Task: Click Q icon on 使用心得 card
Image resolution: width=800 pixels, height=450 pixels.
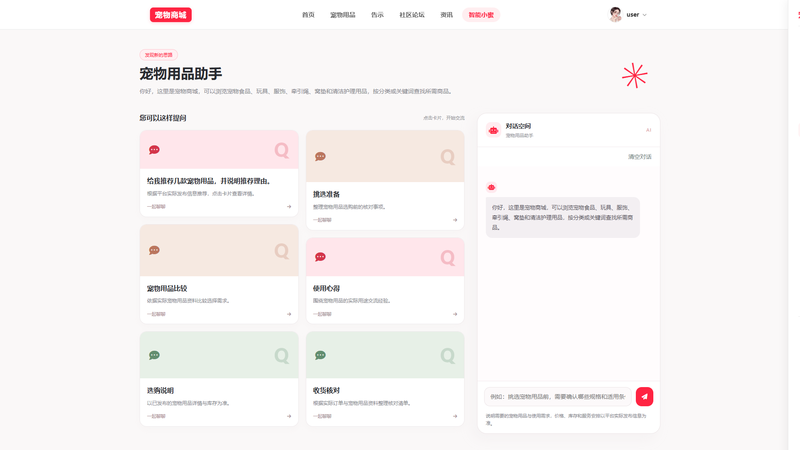Action: click(x=447, y=257)
